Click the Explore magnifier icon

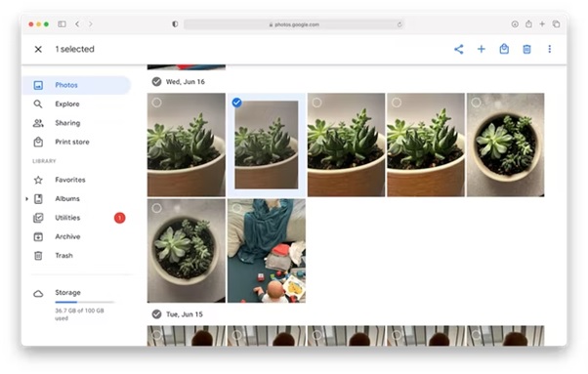(38, 104)
